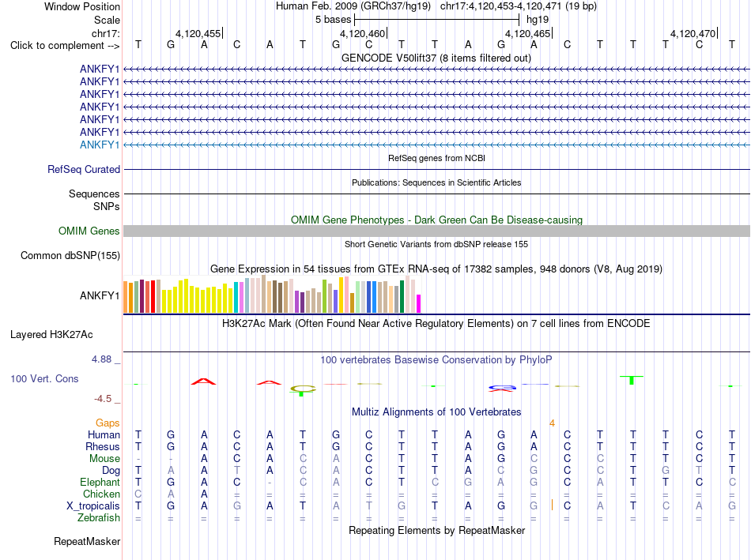
Task: Click the RefSeq Curated intron line
Action: (436, 170)
